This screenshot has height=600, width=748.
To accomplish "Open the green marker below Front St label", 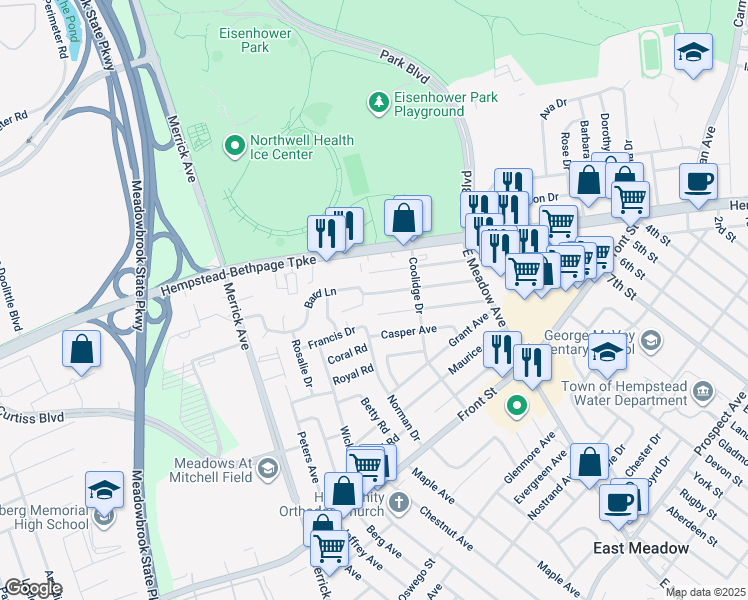I will tap(516, 405).
